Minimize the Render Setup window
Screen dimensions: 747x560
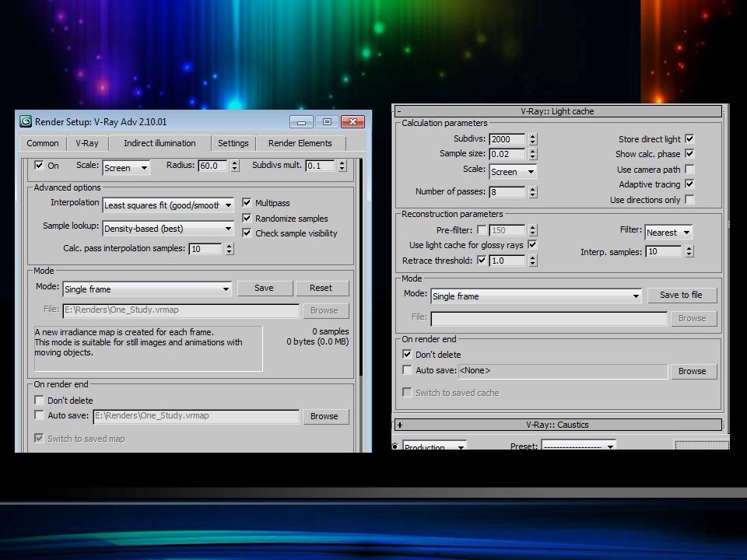302,122
